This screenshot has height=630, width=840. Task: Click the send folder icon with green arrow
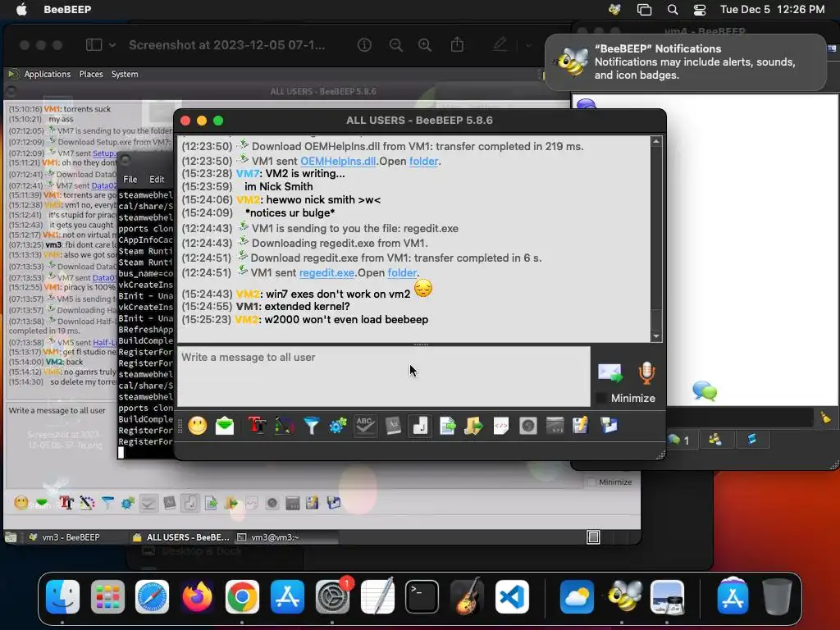coord(473,426)
